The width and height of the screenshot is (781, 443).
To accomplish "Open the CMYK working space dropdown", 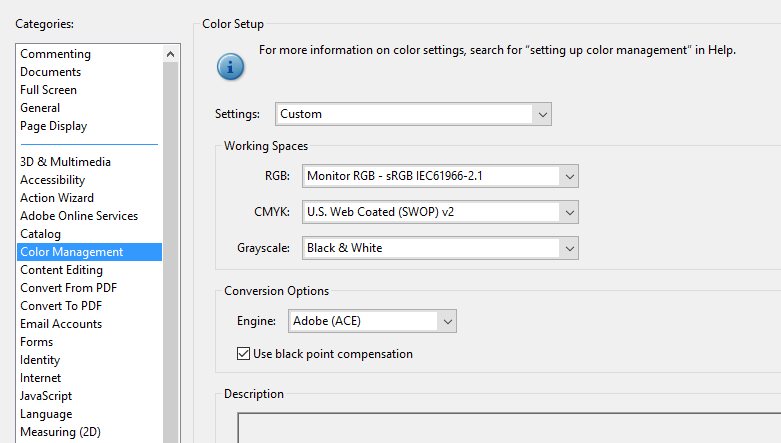I will (x=439, y=212).
